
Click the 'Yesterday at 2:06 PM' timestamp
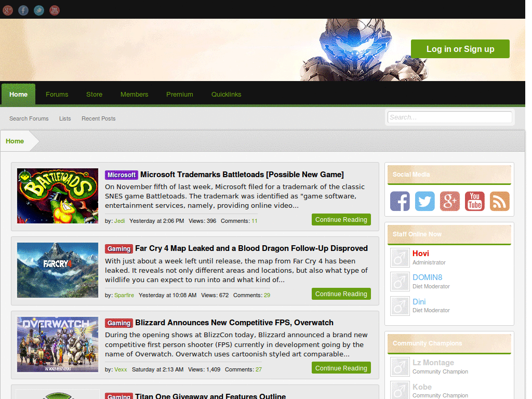pyautogui.click(x=157, y=221)
